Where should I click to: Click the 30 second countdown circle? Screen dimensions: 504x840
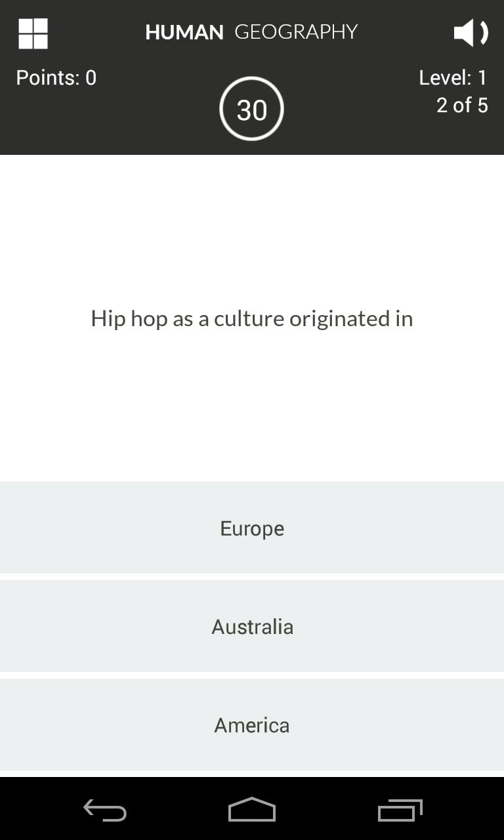click(x=251, y=109)
